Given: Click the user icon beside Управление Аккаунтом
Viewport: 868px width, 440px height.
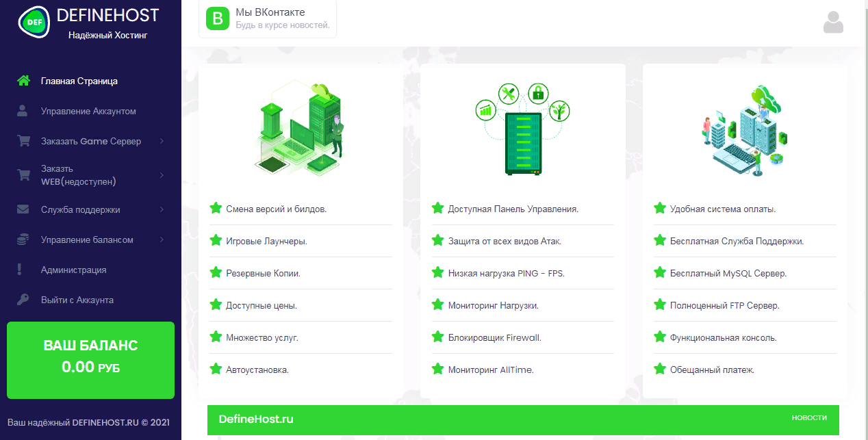Looking at the screenshot, I should [23, 111].
